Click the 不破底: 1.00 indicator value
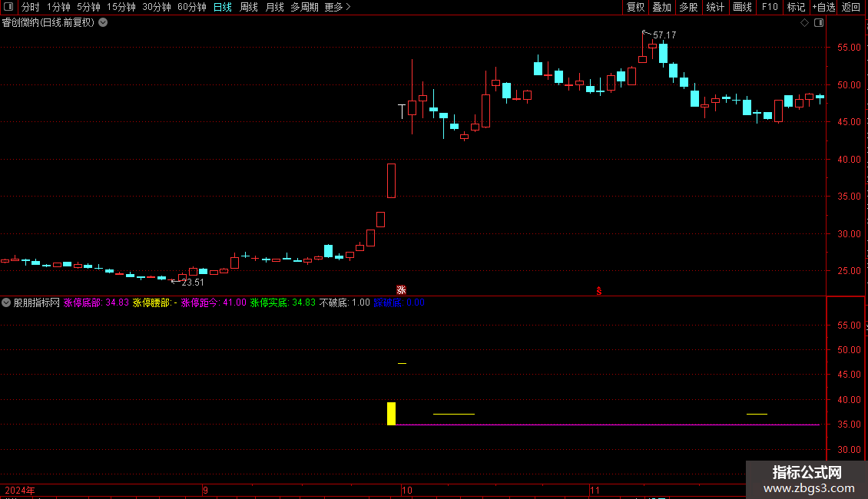 [x=344, y=302]
